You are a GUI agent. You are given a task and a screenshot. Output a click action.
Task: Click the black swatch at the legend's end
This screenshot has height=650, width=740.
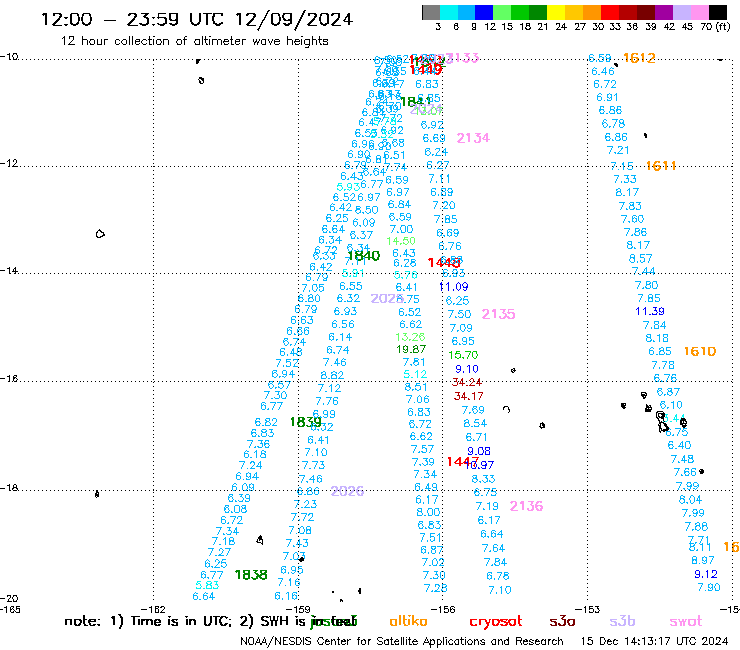point(718,12)
